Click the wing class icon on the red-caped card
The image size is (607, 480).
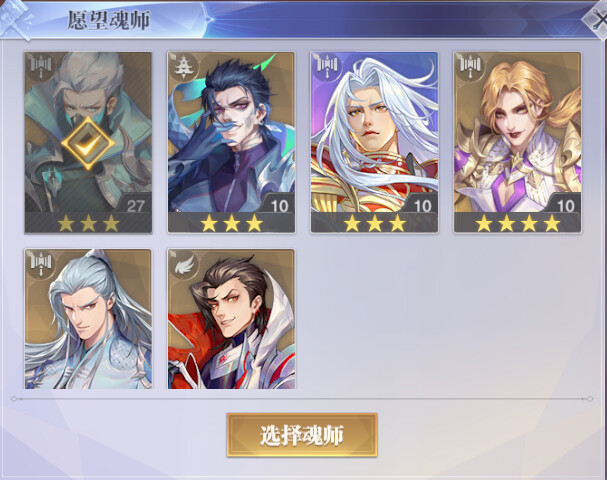tap(184, 263)
